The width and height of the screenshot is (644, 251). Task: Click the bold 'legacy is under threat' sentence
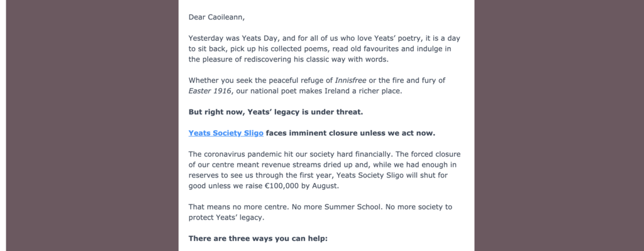tap(275, 112)
